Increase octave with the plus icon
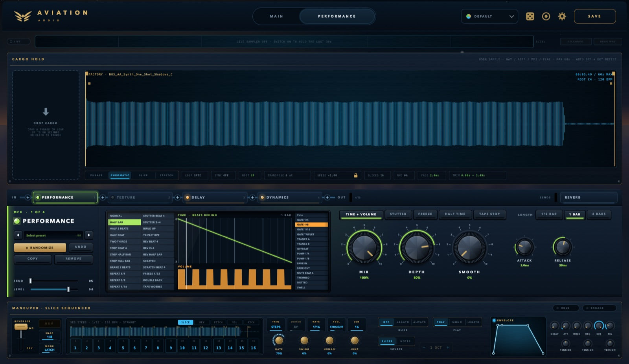Viewport: 629px width, 364px height. point(448,348)
